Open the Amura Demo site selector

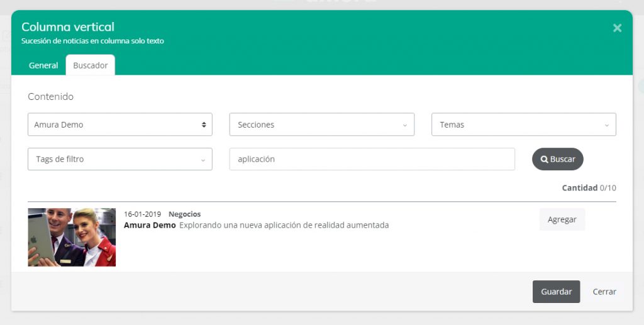click(x=120, y=124)
